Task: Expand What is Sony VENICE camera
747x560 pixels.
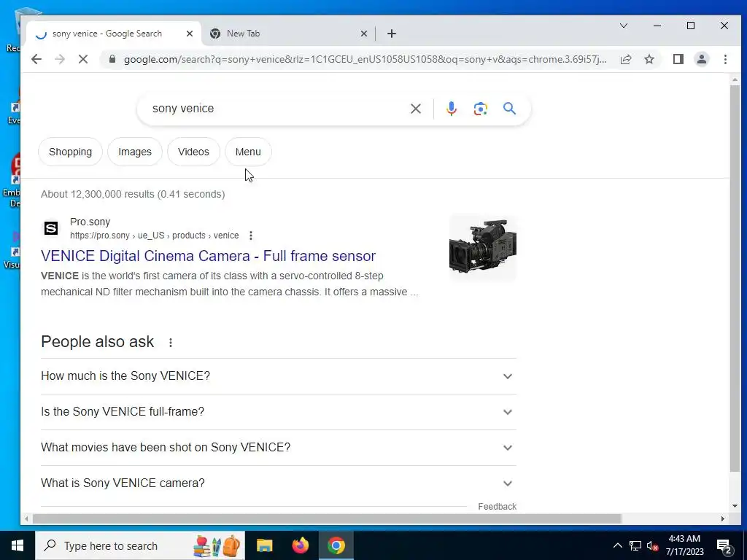Action: (x=279, y=483)
